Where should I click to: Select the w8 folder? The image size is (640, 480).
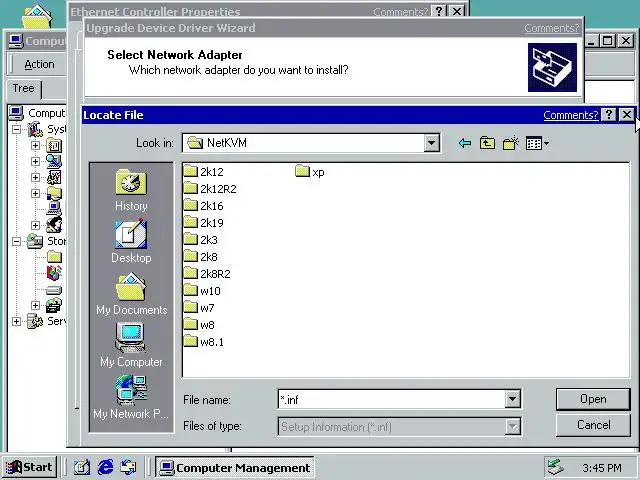click(x=199, y=325)
